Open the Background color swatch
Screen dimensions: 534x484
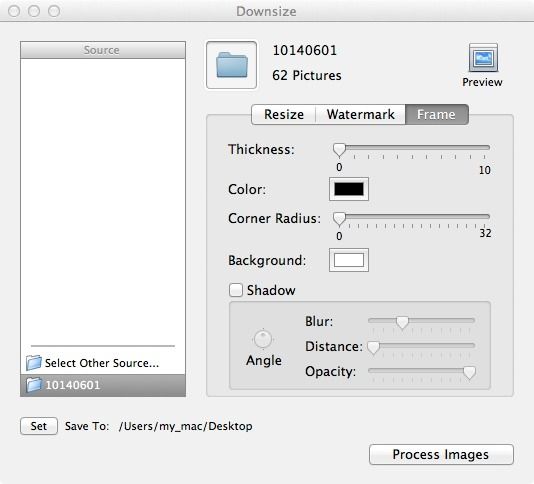349,260
